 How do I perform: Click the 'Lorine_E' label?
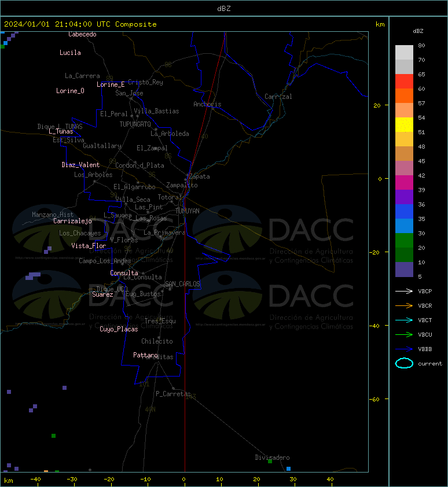pos(111,84)
